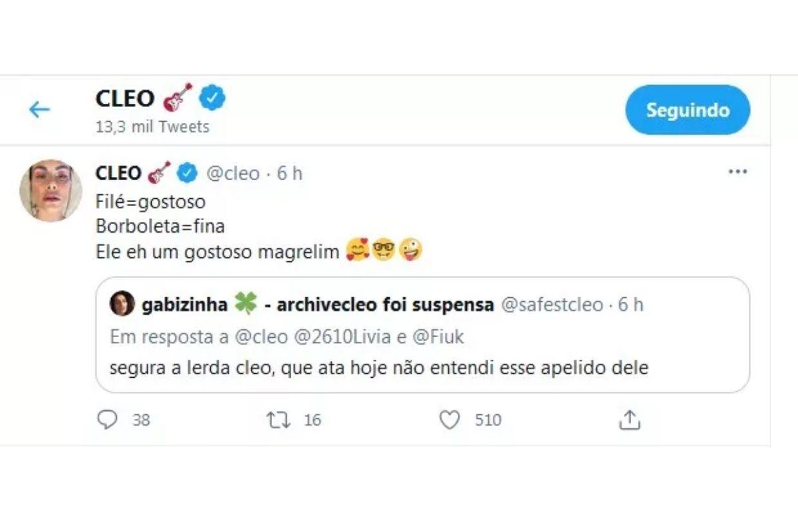Click the @cleo handle on the tweet

pos(233,174)
